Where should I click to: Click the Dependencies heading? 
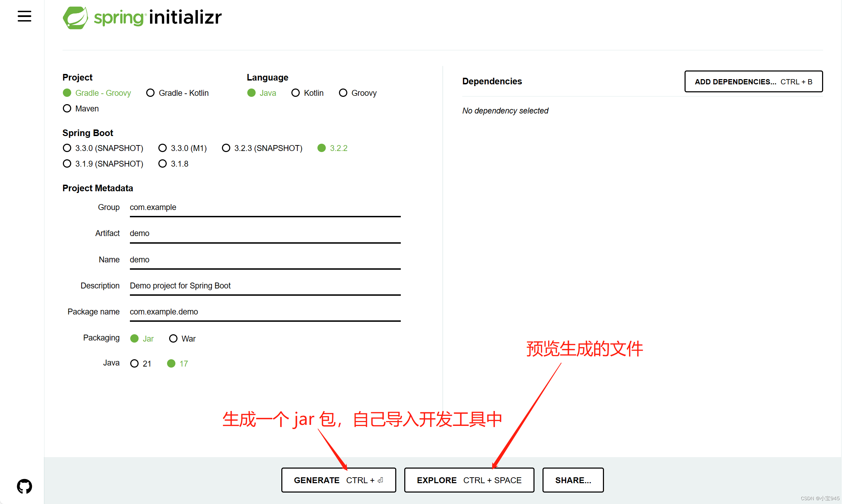492,81
